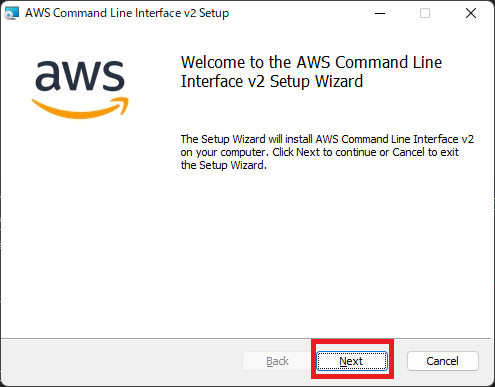Click the word 'Next' in the description
This screenshot has width=495, height=387.
(308, 152)
